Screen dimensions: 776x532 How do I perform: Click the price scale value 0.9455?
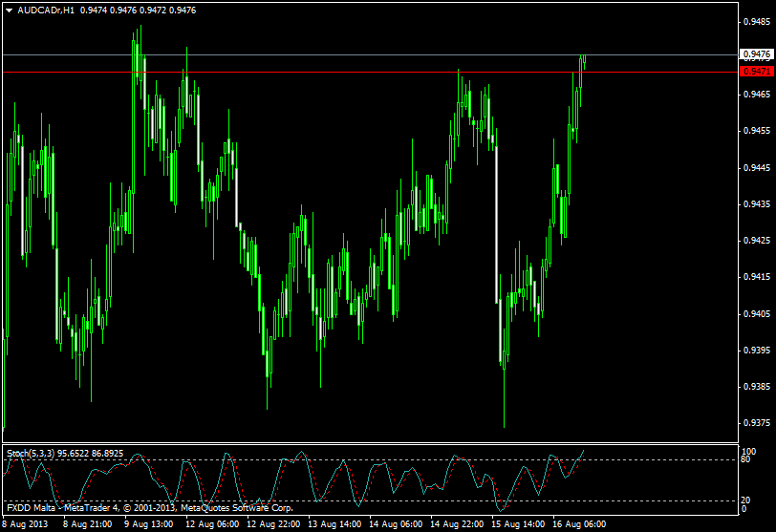[x=757, y=131]
